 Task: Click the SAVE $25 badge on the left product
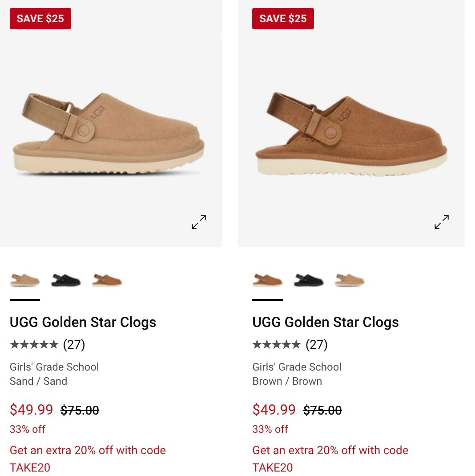point(40,18)
